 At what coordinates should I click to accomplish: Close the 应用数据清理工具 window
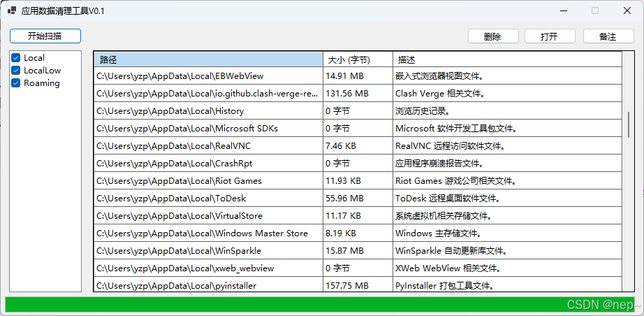627,10
